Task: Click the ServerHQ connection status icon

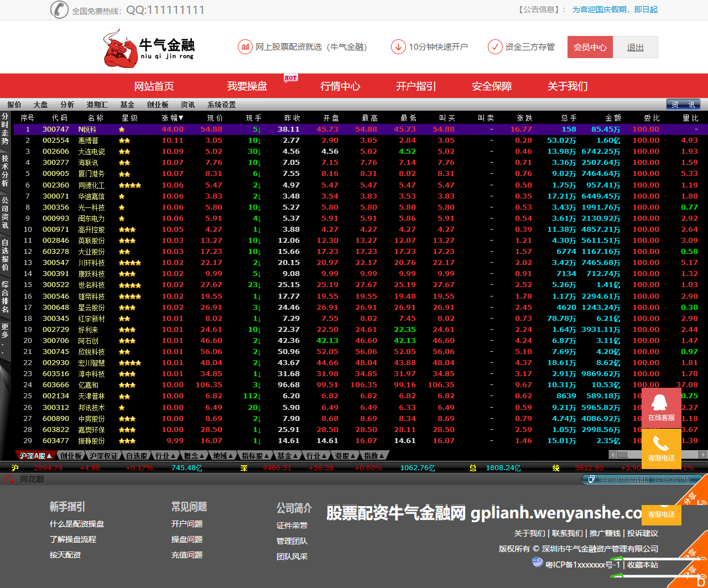Action: [591, 480]
